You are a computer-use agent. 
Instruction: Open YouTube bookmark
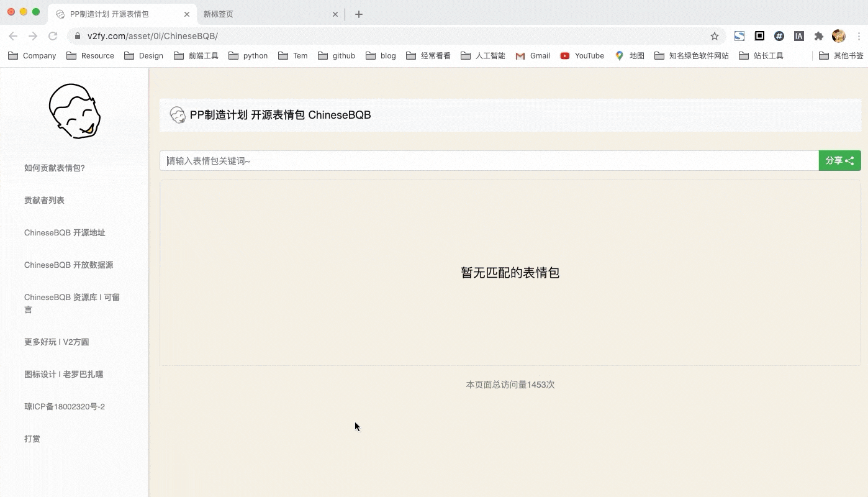(582, 55)
